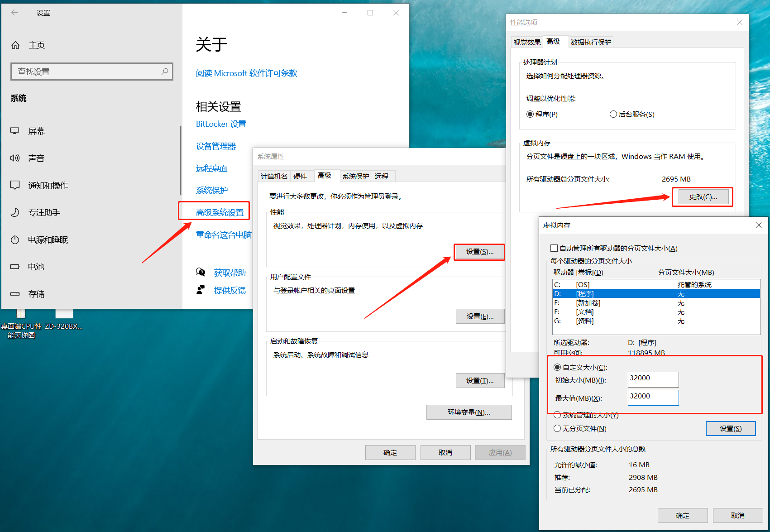Viewport: 770px width, 532px height.
Task: Click the back arrow in Settings
Action: coord(14,12)
